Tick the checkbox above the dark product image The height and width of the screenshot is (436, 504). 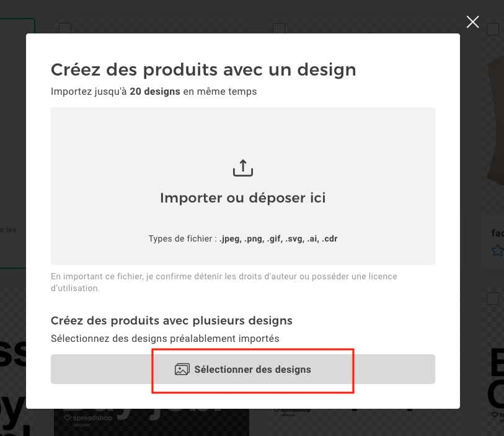[x=493, y=29]
